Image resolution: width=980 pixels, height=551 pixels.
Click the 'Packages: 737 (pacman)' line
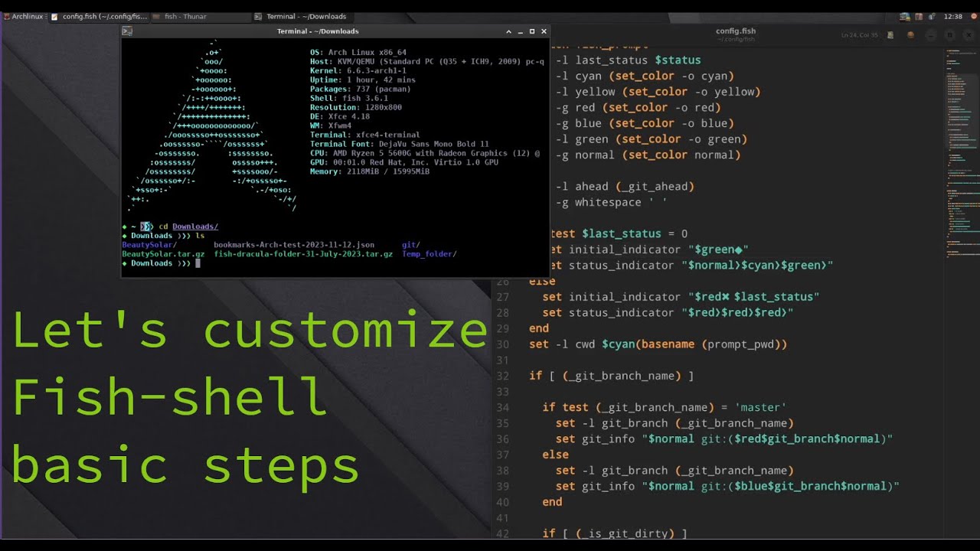361,89
